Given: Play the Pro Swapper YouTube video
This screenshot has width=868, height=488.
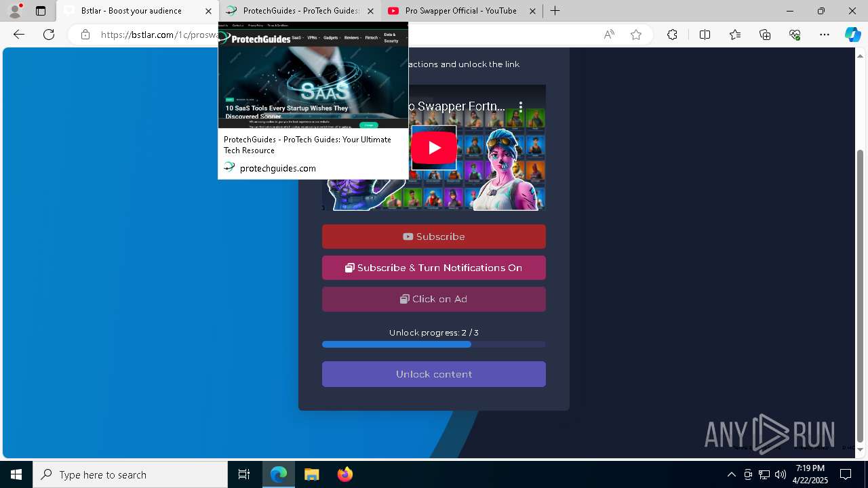Looking at the screenshot, I should pos(434,148).
